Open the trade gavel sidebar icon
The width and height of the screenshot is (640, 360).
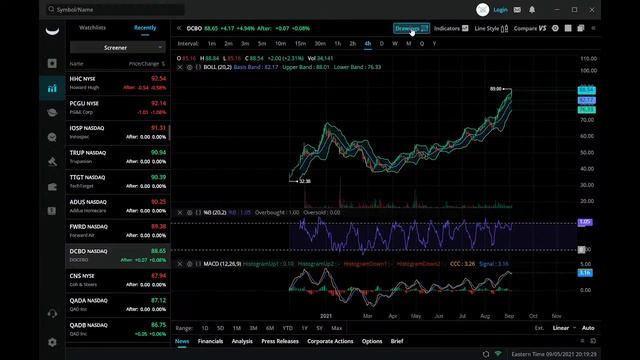click(x=52, y=162)
